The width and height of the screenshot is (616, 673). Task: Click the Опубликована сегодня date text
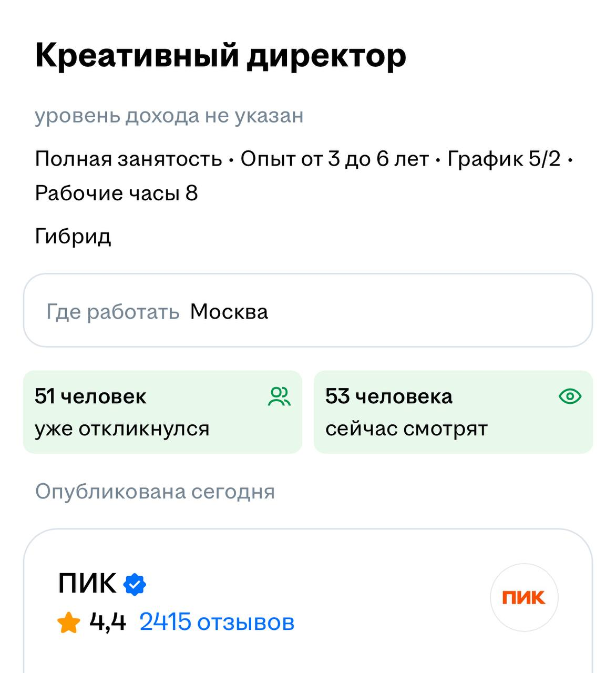coord(155,492)
